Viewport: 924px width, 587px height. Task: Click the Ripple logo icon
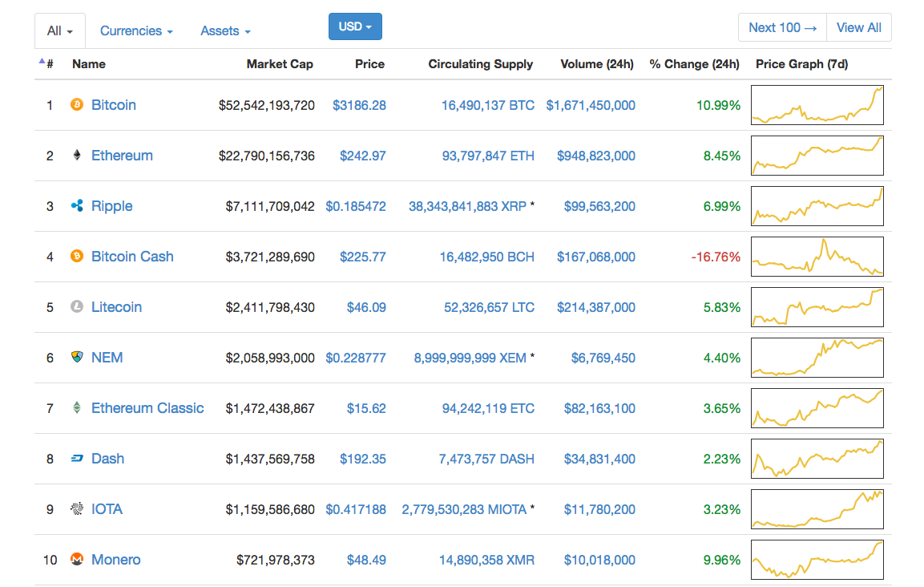[x=77, y=205]
